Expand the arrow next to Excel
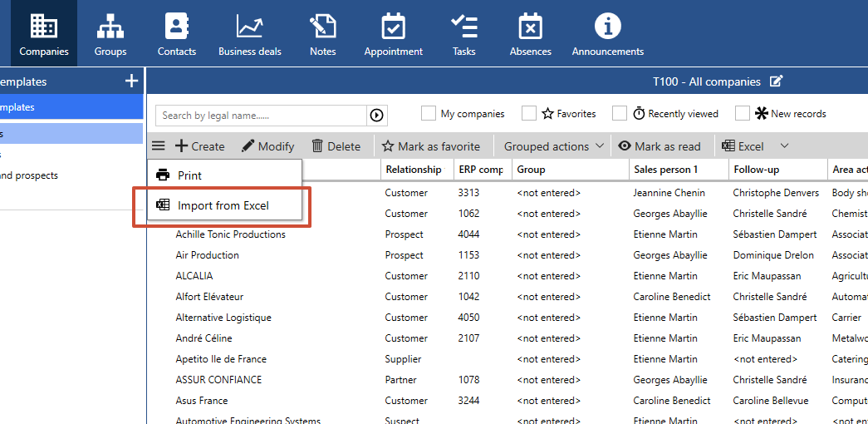This screenshot has width=868, height=424. point(784,145)
